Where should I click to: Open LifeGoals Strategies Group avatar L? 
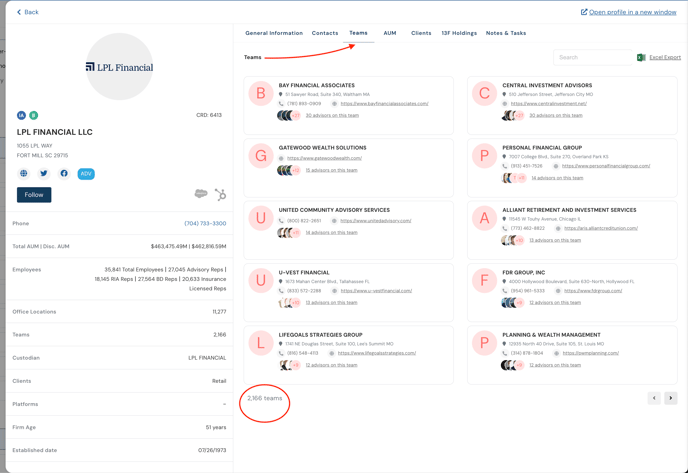pyautogui.click(x=261, y=343)
